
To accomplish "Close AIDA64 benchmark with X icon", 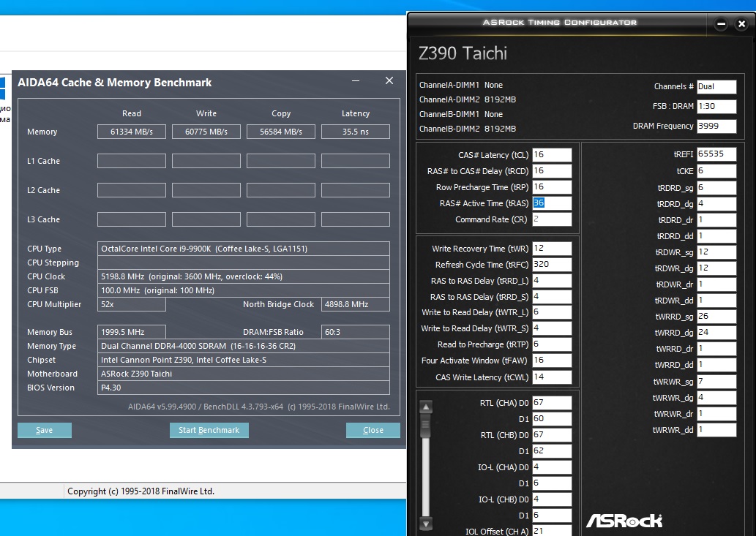I will pyautogui.click(x=389, y=81).
